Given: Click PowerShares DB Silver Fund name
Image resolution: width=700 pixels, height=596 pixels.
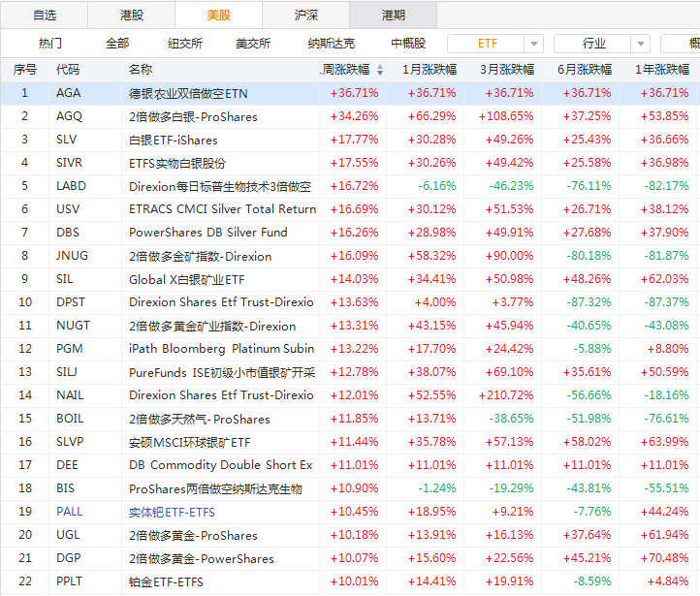Looking at the screenshot, I should tap(208, 232).
